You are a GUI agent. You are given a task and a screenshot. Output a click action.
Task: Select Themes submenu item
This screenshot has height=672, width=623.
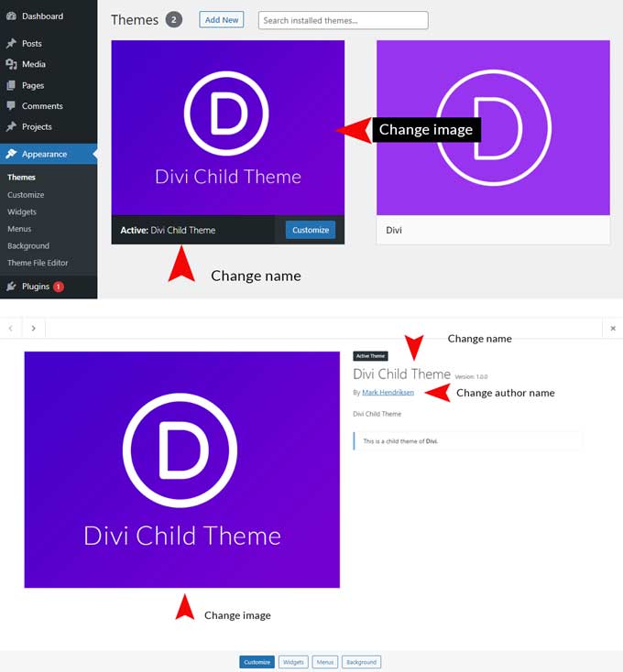click(21, 177)
